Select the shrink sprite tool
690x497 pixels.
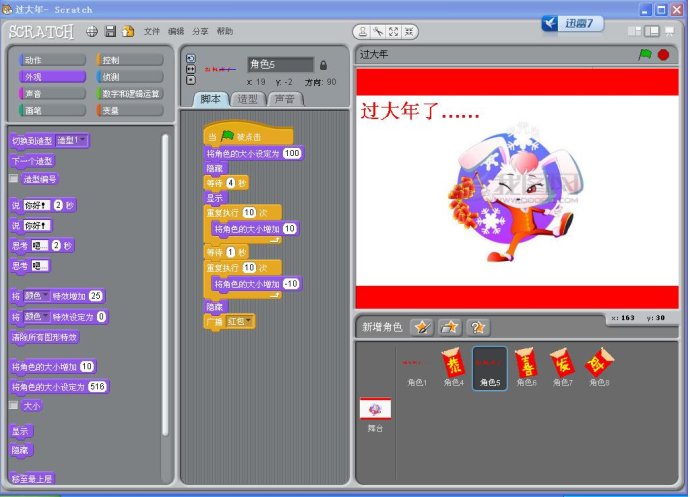(x=409, y=32)
